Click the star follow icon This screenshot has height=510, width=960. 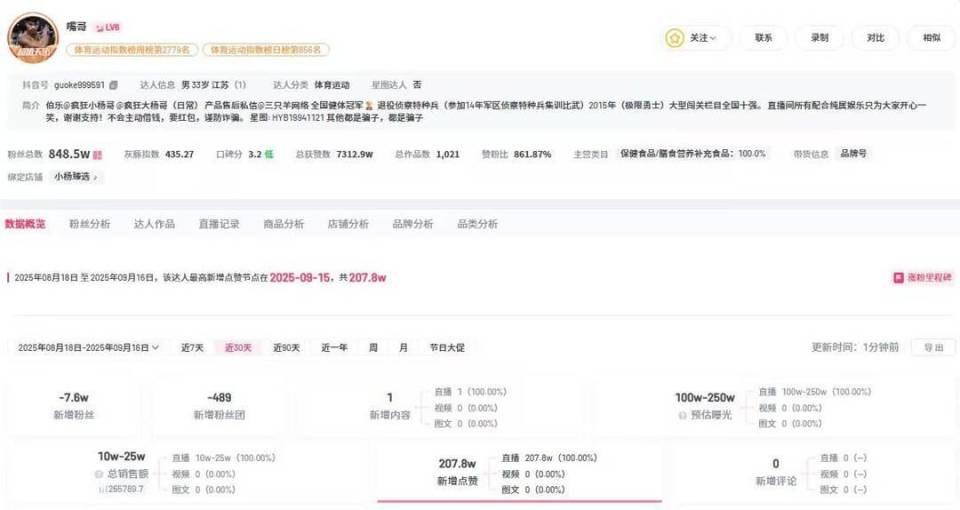(x=675, y=38)
